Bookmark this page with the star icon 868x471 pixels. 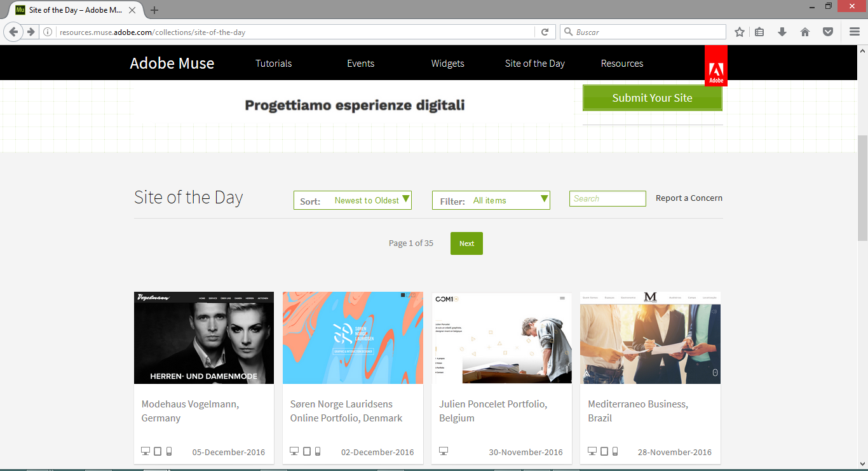pos(740,32)
